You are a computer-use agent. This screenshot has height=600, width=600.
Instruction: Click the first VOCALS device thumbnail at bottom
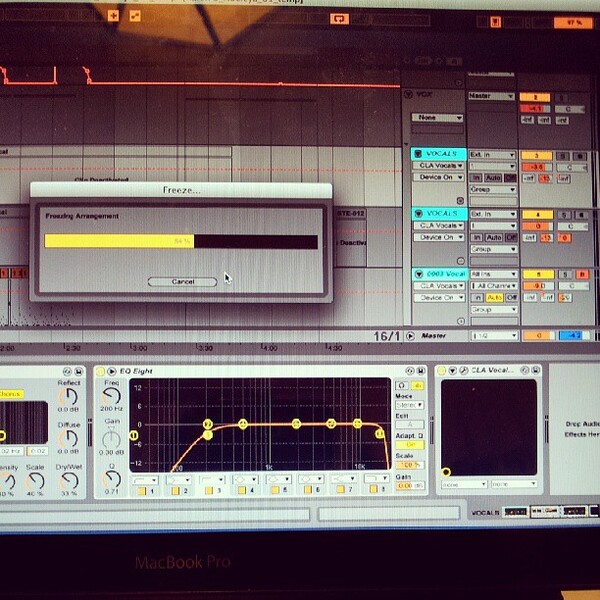[x=515, y=511]
